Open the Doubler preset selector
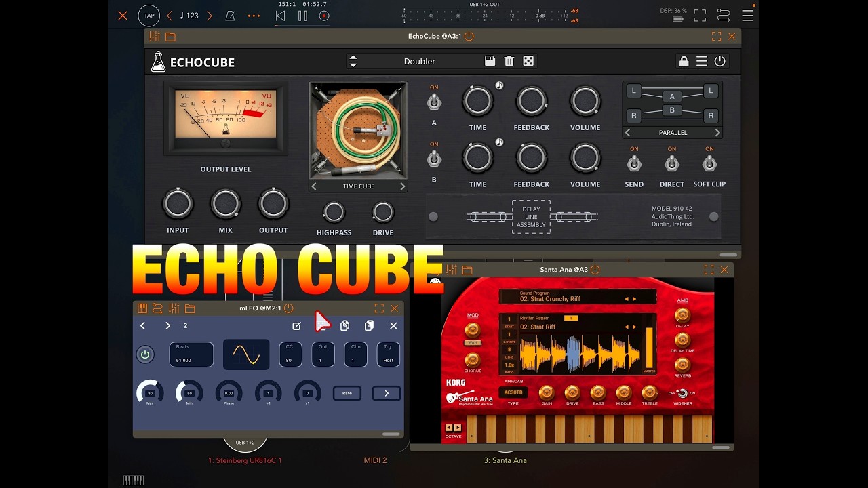 click(x=420, y=61)
